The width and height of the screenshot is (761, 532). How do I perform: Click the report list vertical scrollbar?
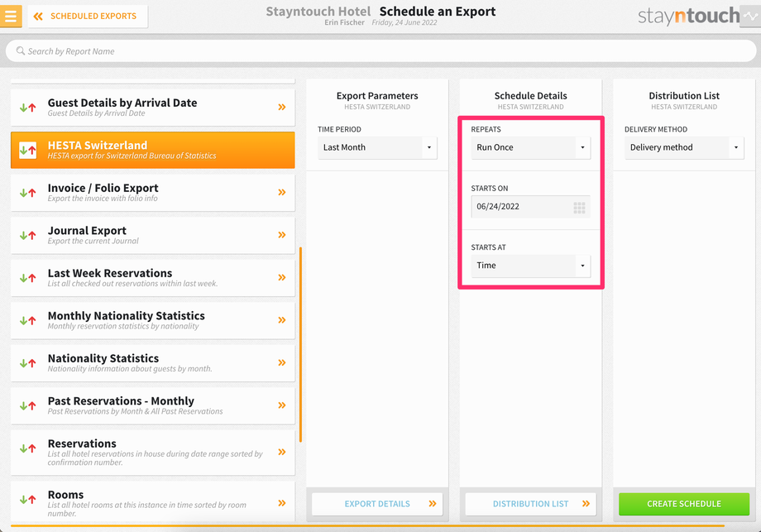click(301, 345)
